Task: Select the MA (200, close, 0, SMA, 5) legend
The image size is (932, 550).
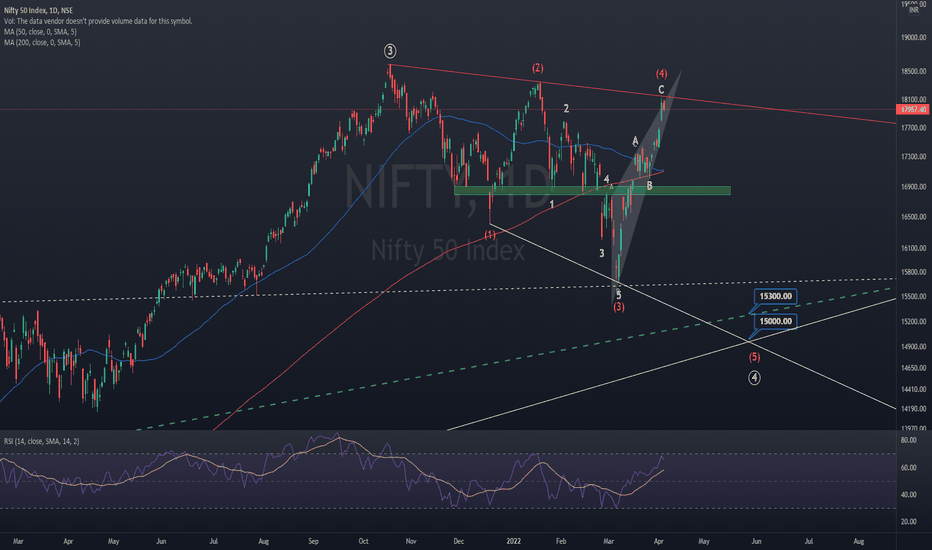Action: (42, 43)
